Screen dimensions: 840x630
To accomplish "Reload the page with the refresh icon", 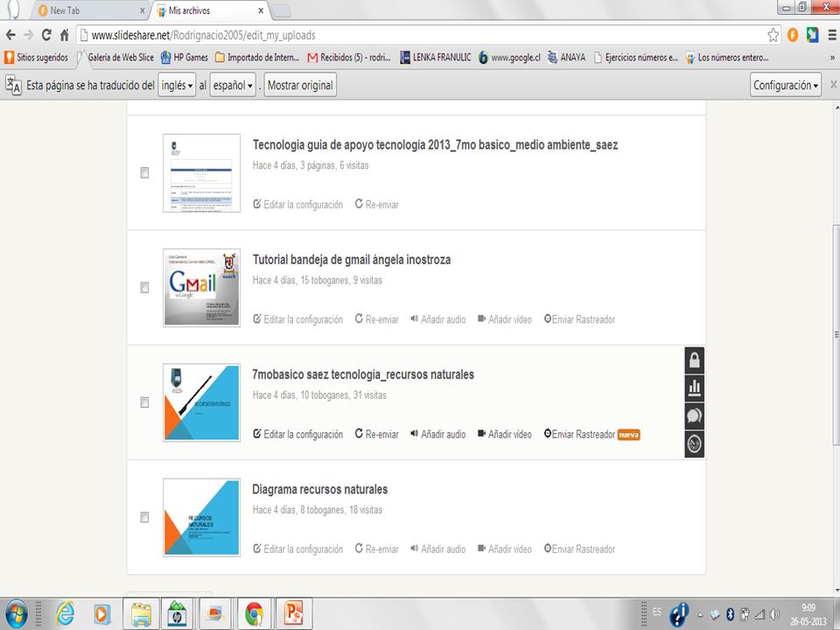I will pyautogui.click(x=46, y=35).
